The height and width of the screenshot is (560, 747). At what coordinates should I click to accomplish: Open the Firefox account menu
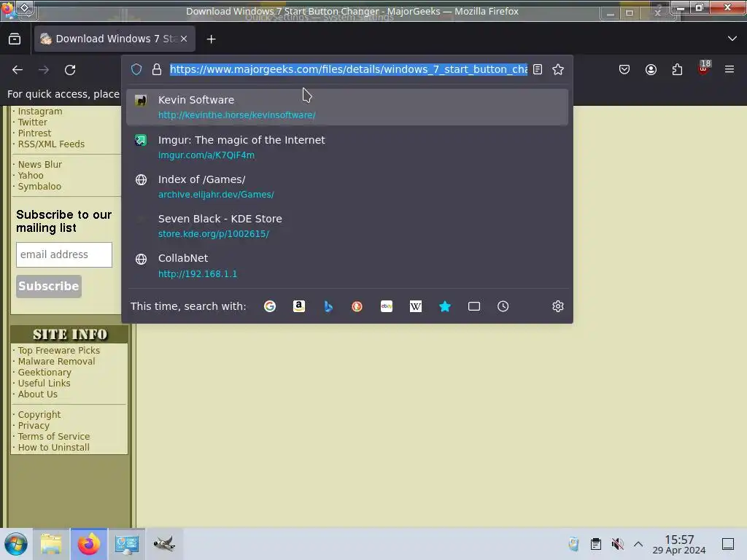(x=651, y=70)
